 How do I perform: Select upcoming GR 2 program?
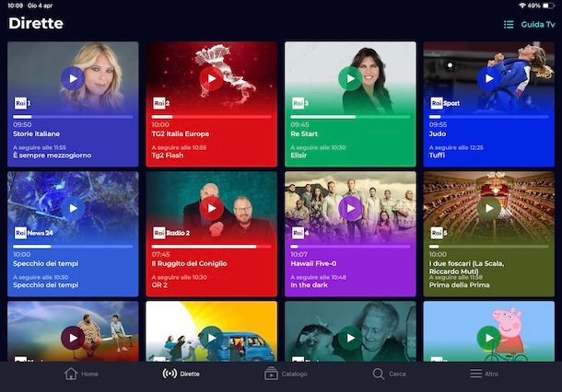click(x=159, y=284)
